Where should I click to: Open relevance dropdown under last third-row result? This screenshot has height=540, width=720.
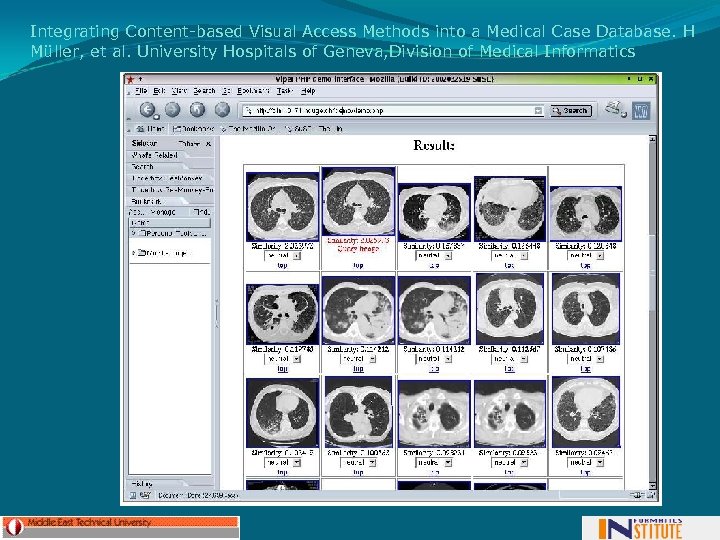click(x=585, y=463)
